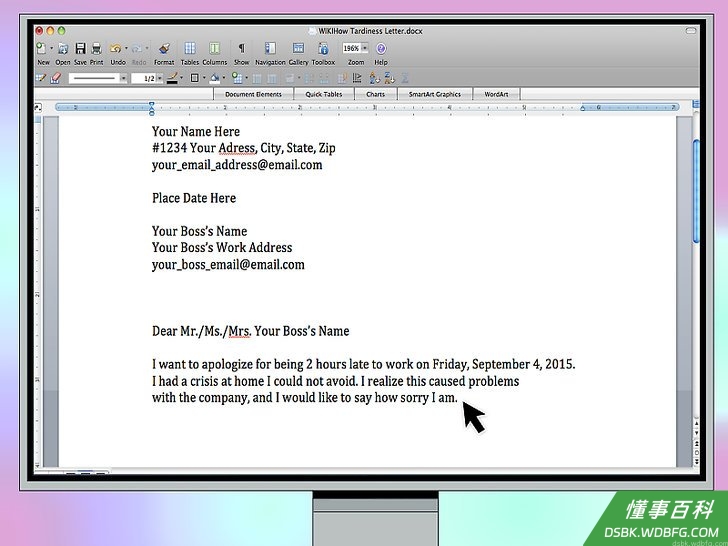728x546 pixels.
Task: Click the Borders square icon
Action: pyautogui.click(x=195, y=78)
